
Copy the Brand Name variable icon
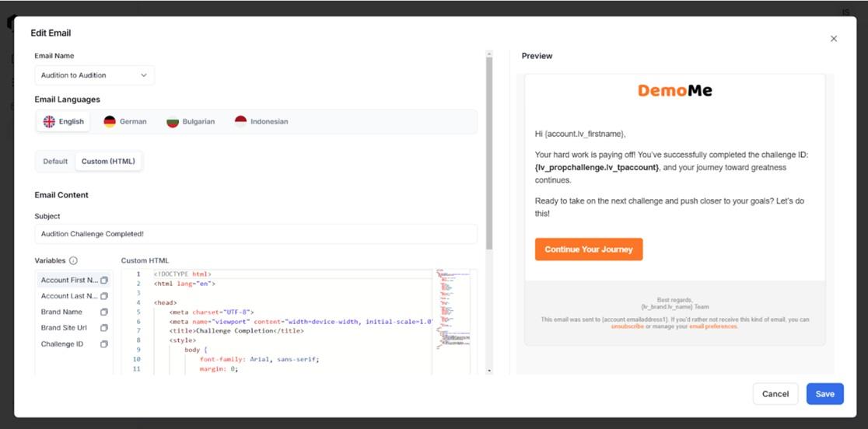(104, 312)
